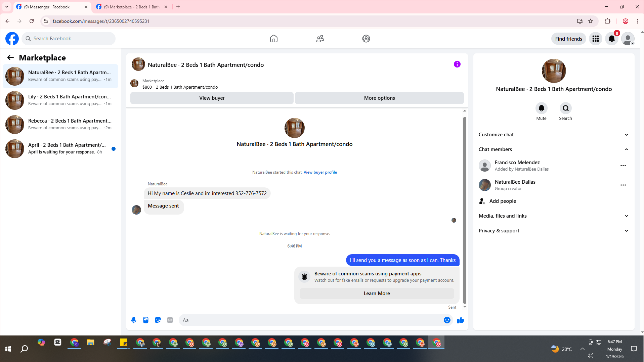Collapse Chat members section
The height and width of the screenshot is (362, 644).
(554, 149)
